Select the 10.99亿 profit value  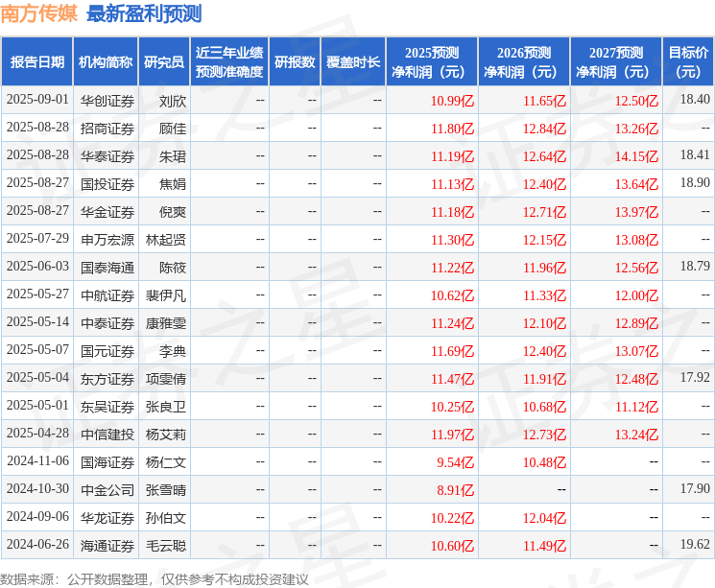coord(452,101)
